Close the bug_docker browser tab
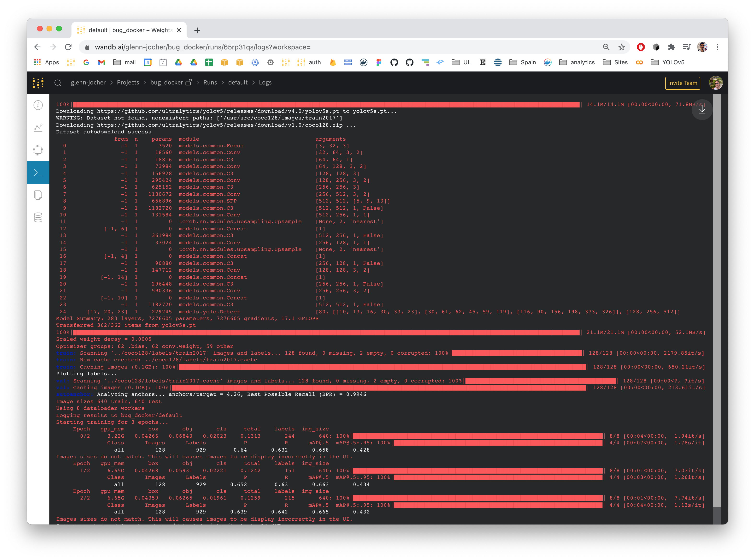This screenshot has width=755, height=560. pyautogui.click(x=179, y=30)
